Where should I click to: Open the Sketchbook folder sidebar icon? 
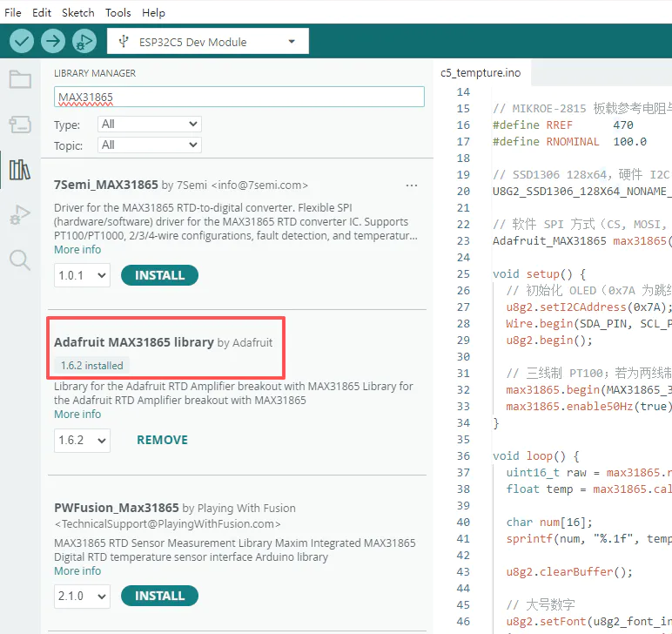coord(20,79)
